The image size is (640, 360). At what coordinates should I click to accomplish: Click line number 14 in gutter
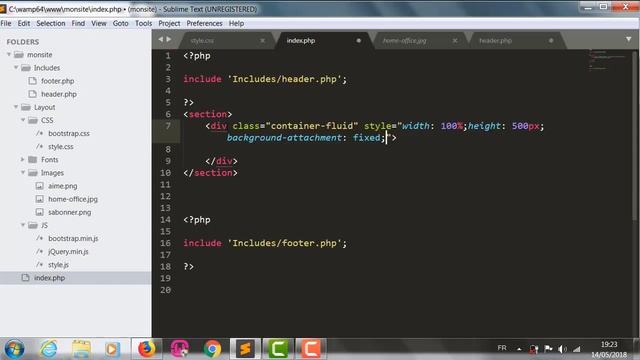click(165, 220)
